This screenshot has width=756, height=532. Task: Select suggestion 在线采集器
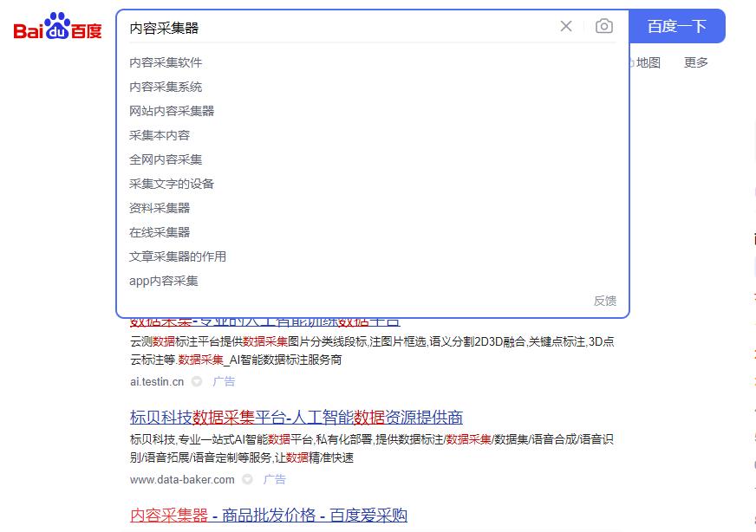pyautogui.click(x=160, y=232)
